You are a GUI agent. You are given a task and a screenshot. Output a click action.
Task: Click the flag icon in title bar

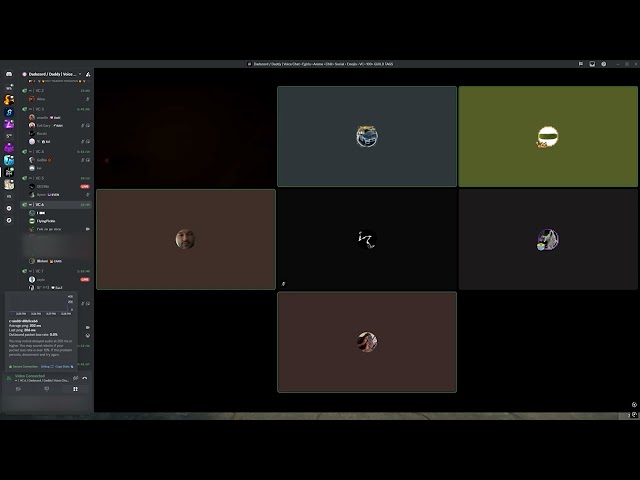click(581, 64)
